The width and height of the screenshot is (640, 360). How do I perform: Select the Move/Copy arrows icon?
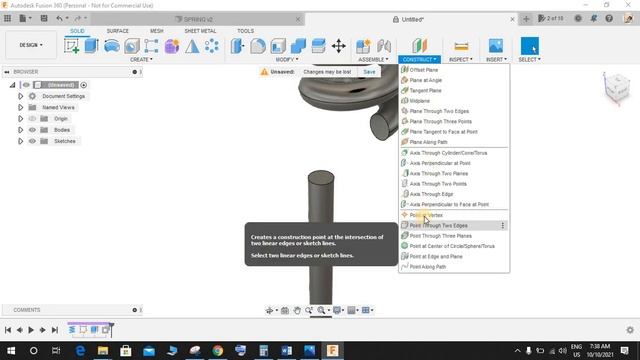tap(339, 46)
